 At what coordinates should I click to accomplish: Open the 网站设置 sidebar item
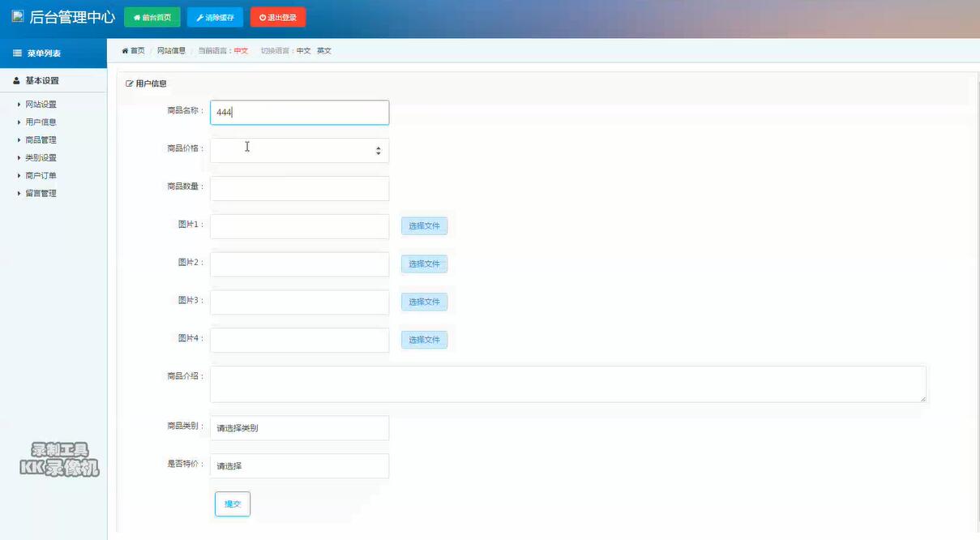pyautogui.click(x=41, y=105)
